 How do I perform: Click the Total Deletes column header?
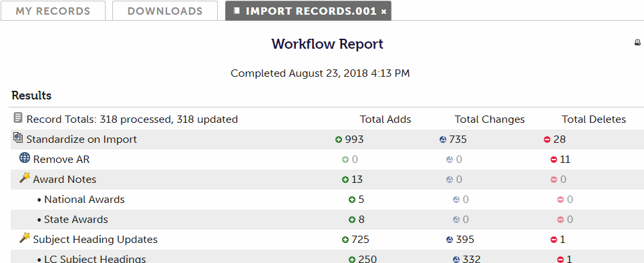(594, 119)
